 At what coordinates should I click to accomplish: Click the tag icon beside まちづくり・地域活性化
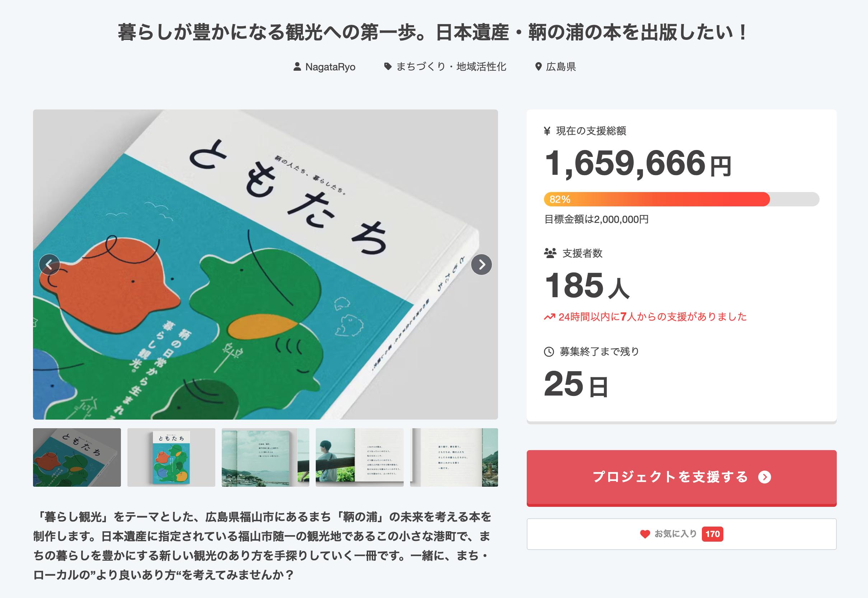[x=388, y=67]
